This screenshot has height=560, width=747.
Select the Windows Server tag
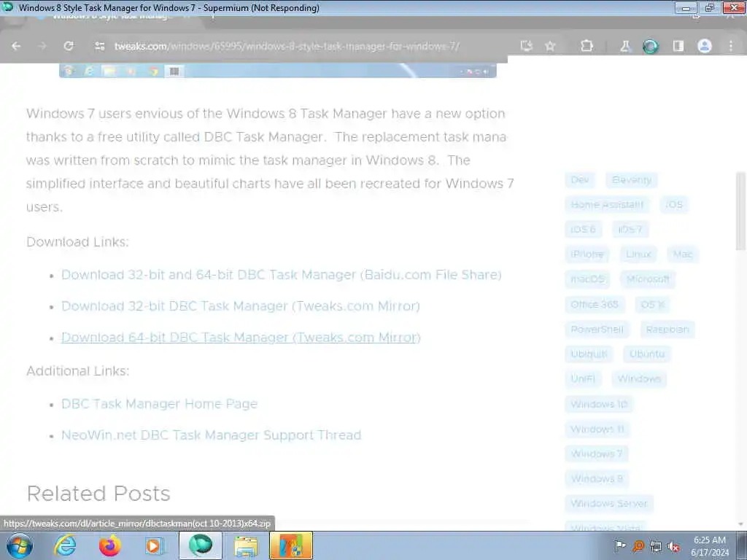609,503
